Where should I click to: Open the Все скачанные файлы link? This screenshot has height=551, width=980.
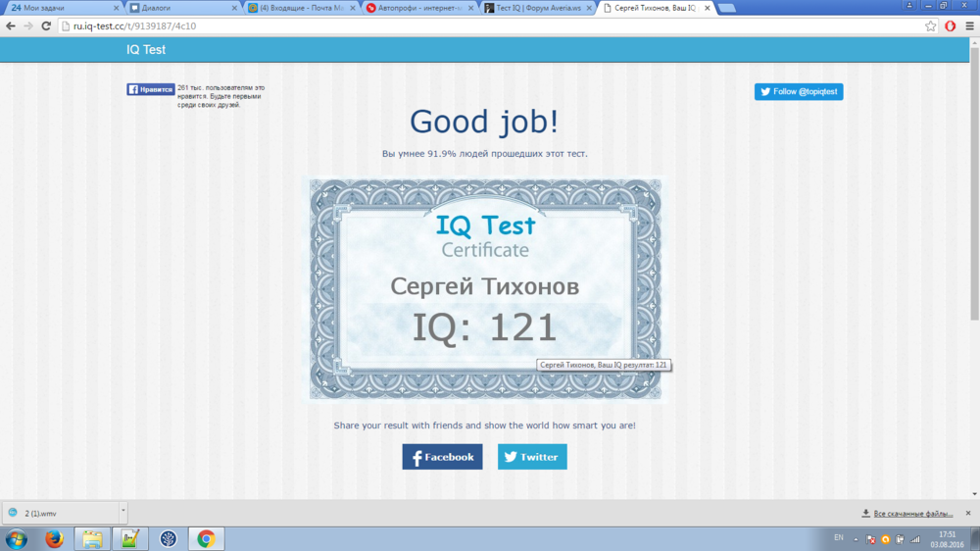point(911,513)
